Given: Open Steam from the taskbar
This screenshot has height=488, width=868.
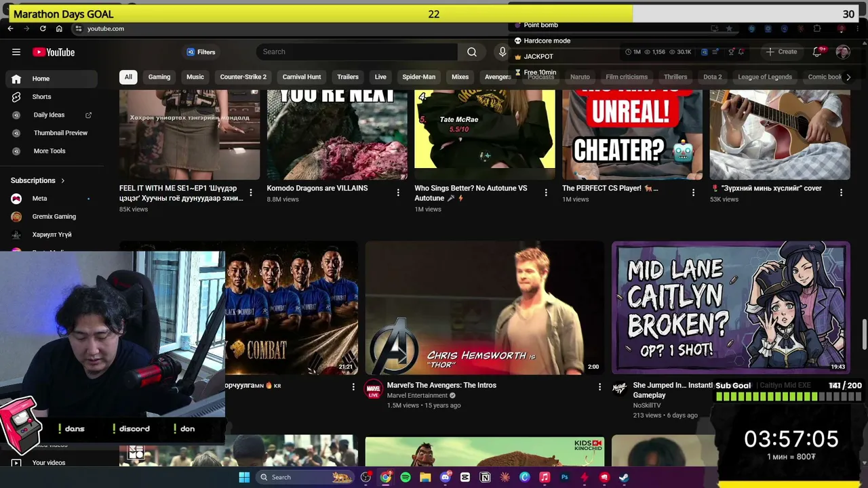Looking at the screenshot, I should point(624,477).
